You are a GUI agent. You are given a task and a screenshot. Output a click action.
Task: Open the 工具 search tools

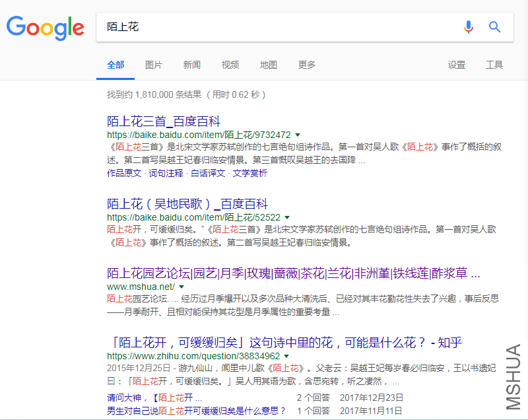click(x=494, y=65)
